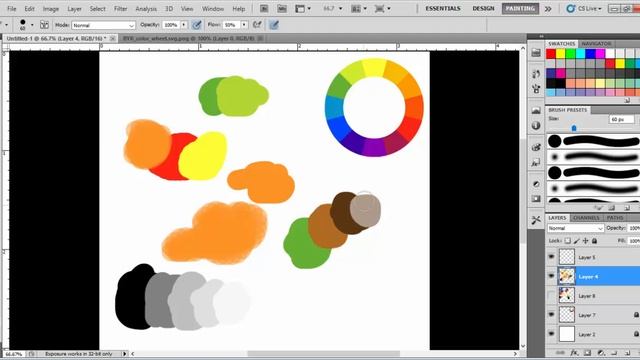The image size is (640, 360).
Task: Open the CS Live dropdown
Action: [x=584, y=9]
